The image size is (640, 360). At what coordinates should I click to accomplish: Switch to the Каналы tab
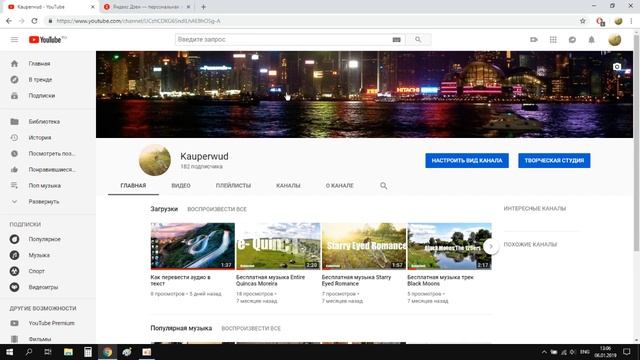(x=288, y=186)
